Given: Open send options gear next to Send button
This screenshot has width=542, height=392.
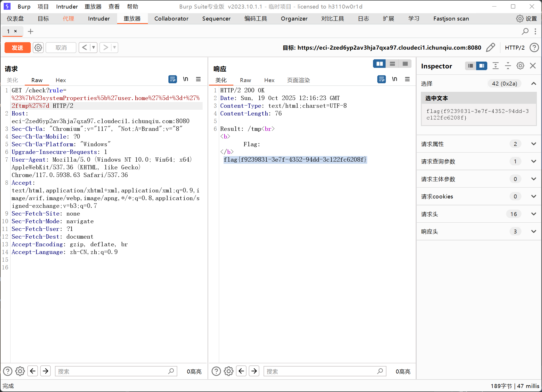Looking at the screenshot, I should [38, 48].
